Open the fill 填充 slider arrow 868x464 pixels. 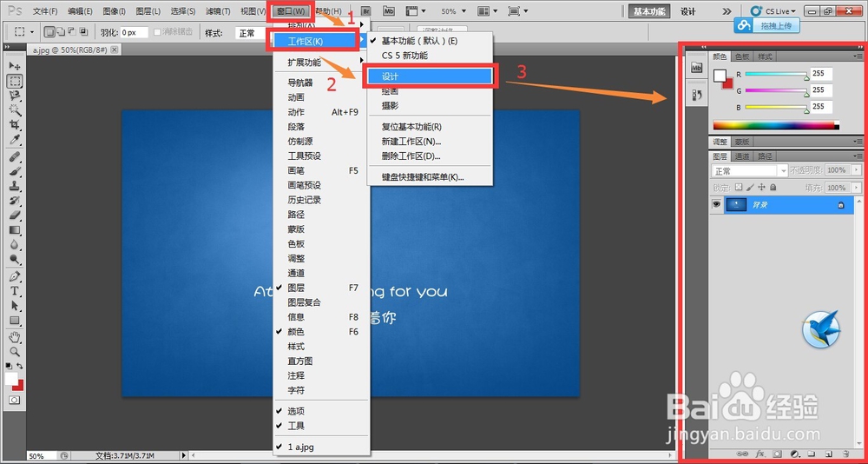click(x=858, y=188)
